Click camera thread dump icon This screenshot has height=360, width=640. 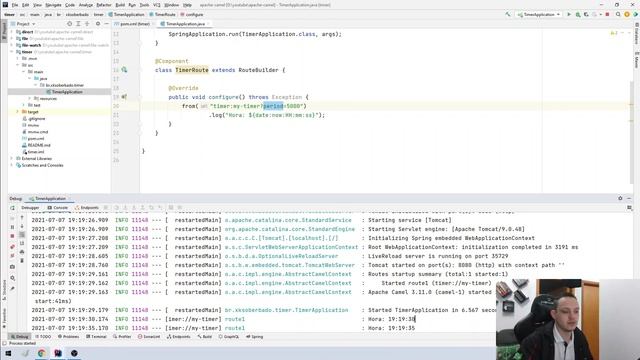(x=12, y=267)
